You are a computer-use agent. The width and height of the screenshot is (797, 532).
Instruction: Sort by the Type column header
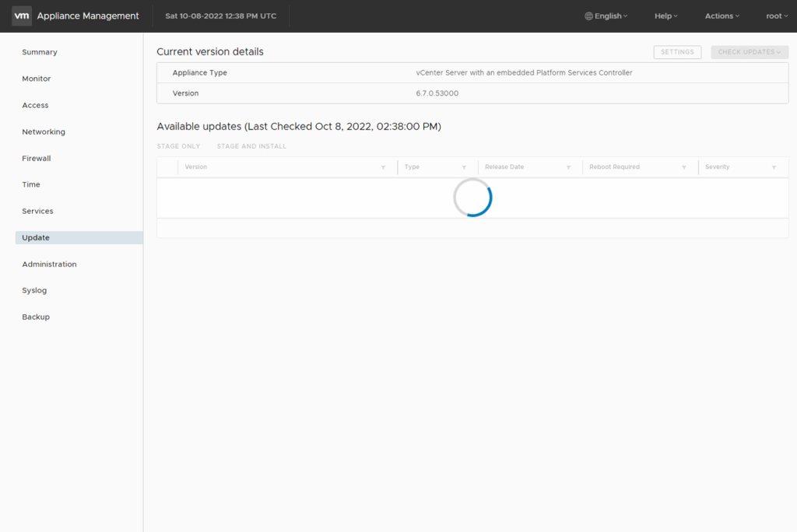pos(412,167)
